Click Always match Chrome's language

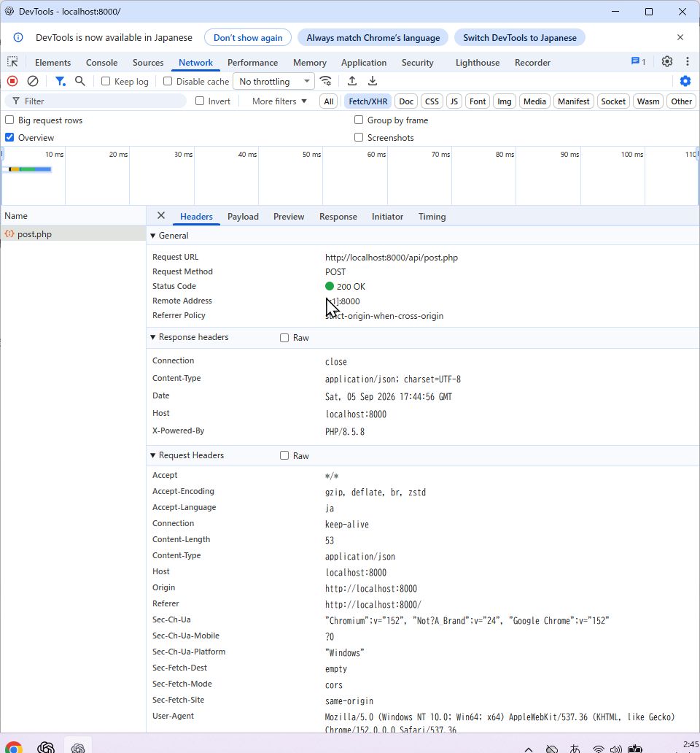373,37
